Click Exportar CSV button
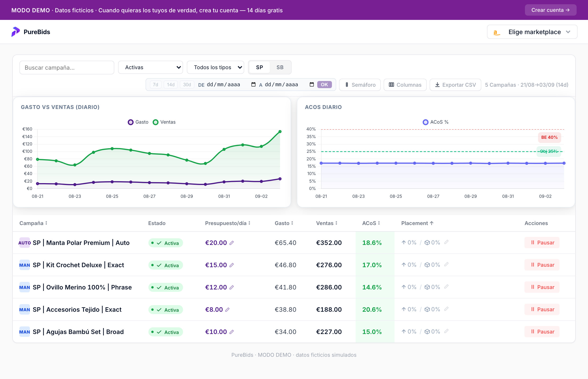Image resolution: width=588 pixels, height=379 pixels. pyautogui.click(x=455, y=85)
